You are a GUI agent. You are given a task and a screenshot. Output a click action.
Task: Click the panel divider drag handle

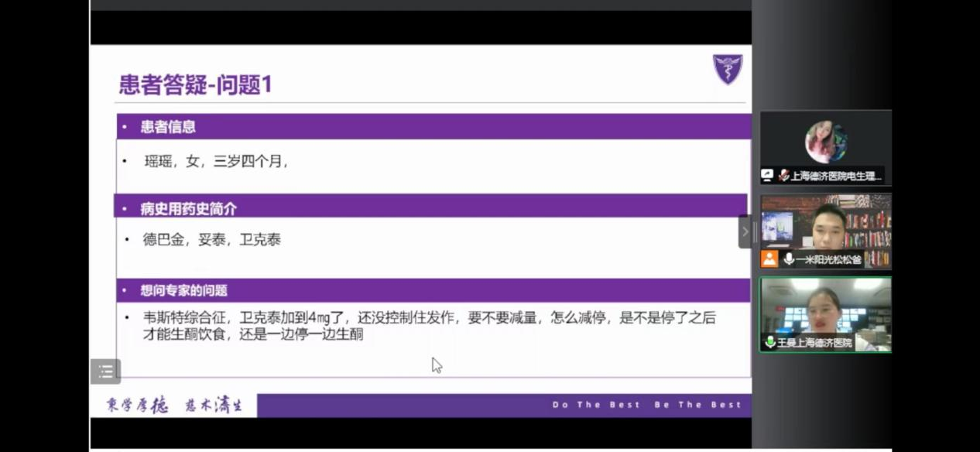(756, 231)
